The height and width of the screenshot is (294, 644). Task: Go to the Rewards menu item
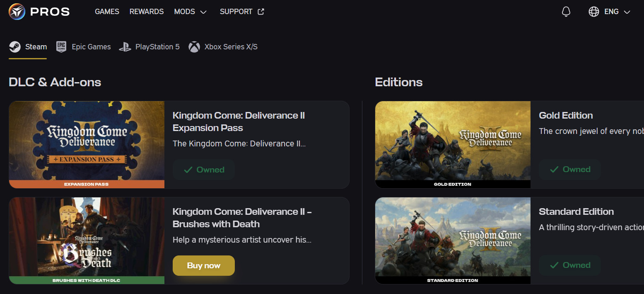coord(147,12)
